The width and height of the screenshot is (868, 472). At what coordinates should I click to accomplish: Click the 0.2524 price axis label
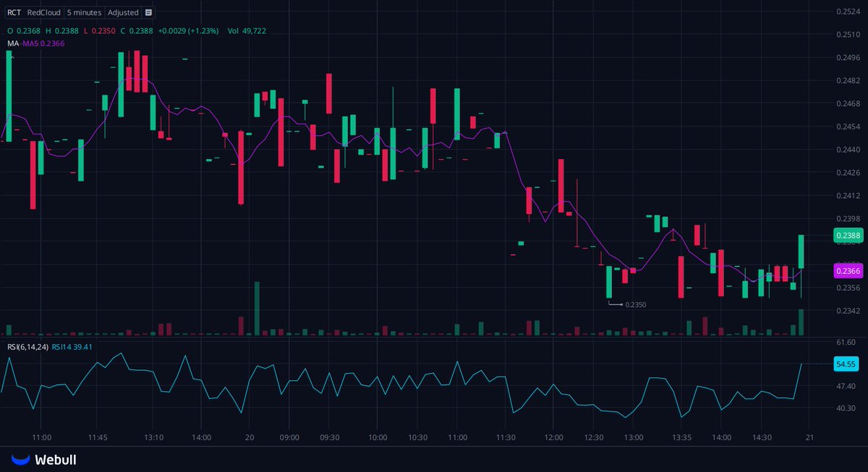click(x=848, y=12)
